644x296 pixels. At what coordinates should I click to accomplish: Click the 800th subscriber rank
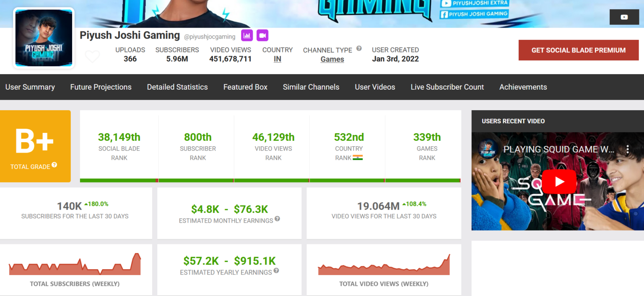[x=198, y=137]
